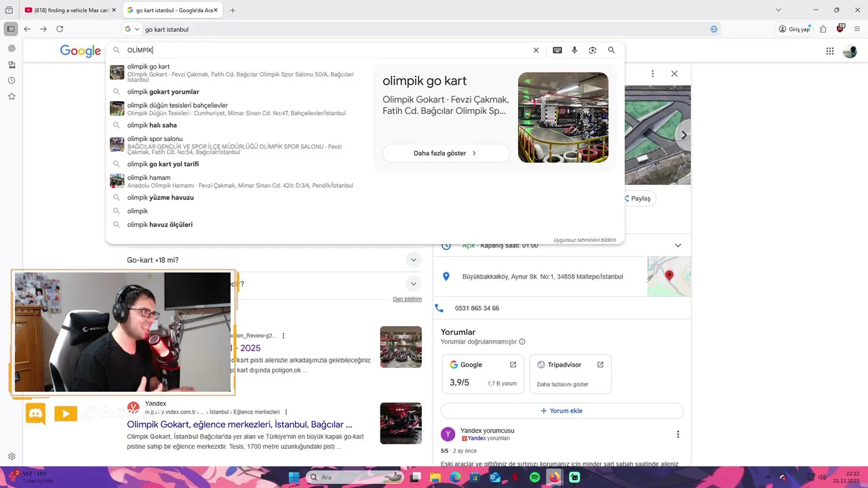Open the Yandex result options three dots

point(286,412)
